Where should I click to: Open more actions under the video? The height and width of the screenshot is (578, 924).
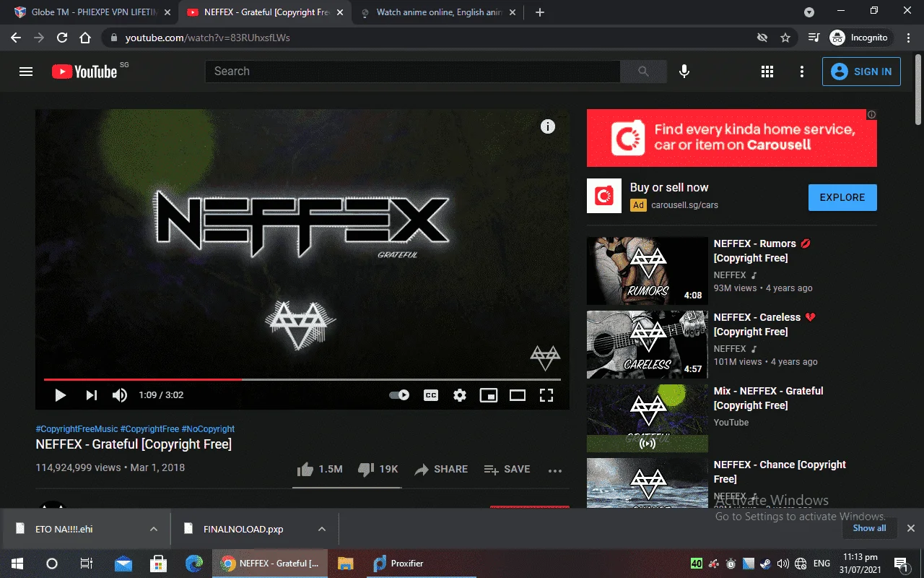[554, 470]
